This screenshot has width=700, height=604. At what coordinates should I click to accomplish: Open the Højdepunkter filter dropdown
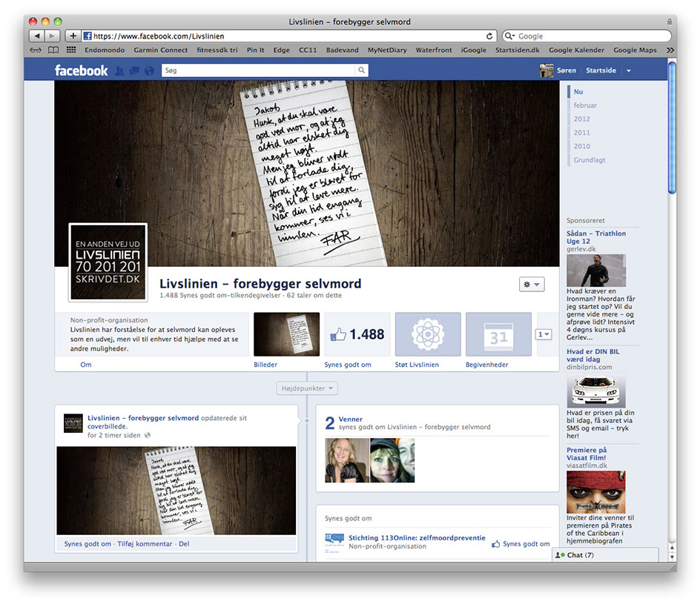(x=307, y=388)
